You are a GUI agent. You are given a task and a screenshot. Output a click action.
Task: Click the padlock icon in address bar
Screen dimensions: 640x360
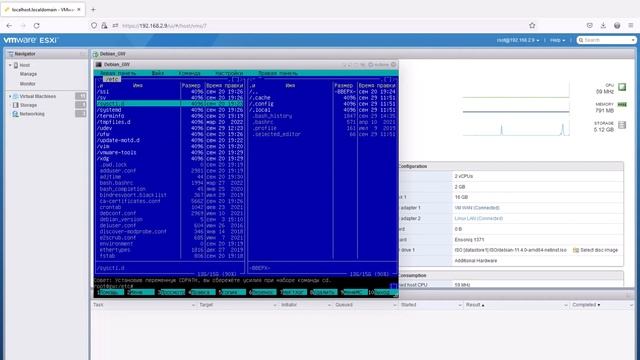click(x=104, y=25)
